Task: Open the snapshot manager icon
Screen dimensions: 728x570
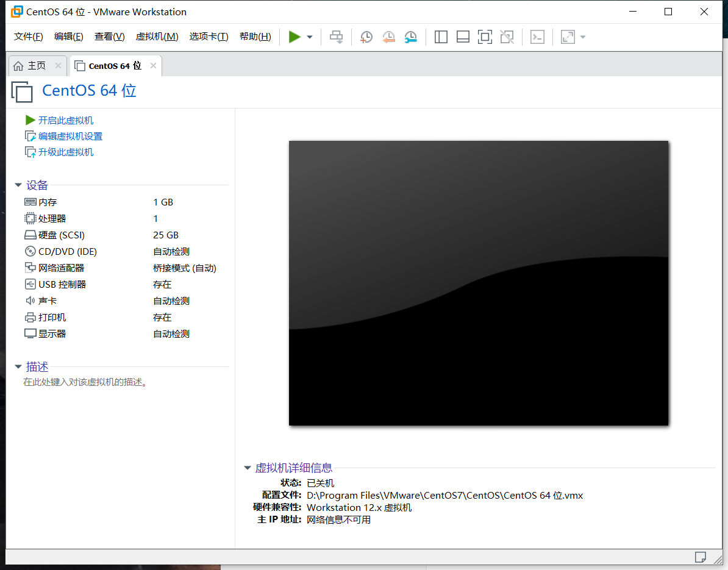Action: 410,37
